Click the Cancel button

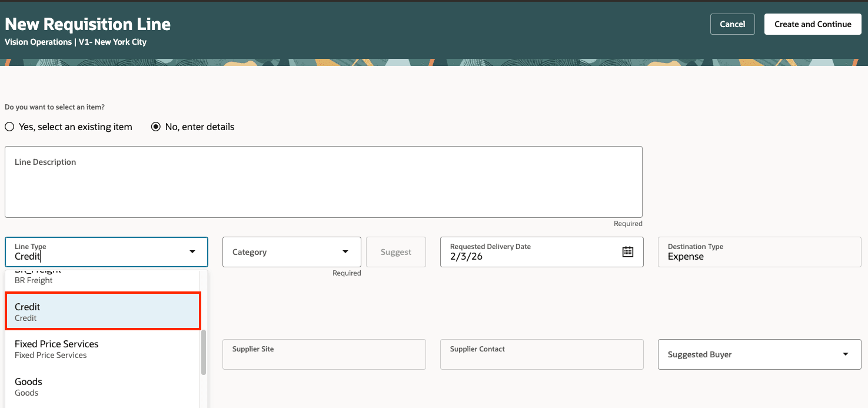732,24
